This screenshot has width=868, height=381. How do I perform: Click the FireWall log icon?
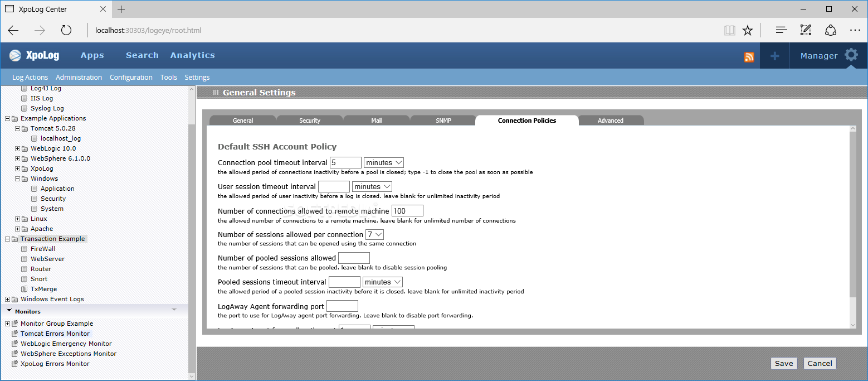(x=24, y=249)
